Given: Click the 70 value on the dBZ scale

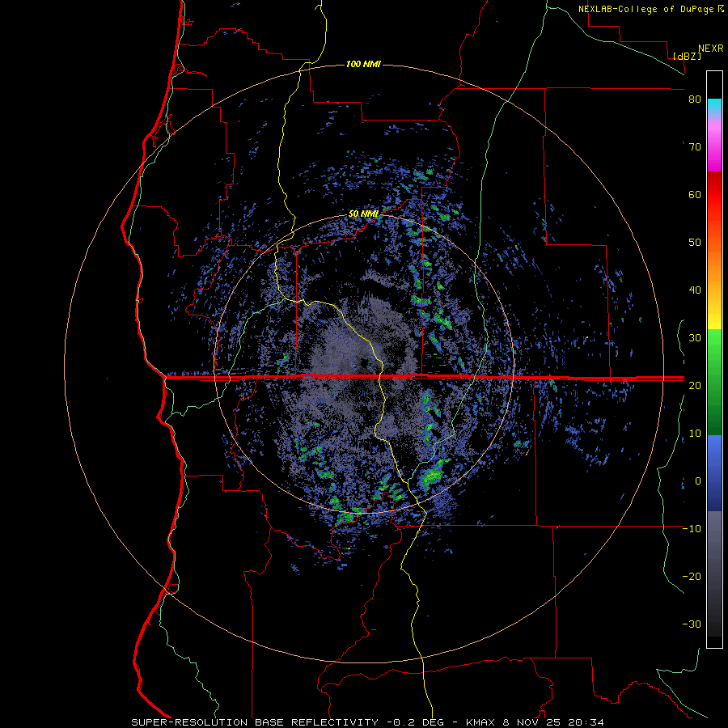Looking at the screenshot, I should 695,147.
